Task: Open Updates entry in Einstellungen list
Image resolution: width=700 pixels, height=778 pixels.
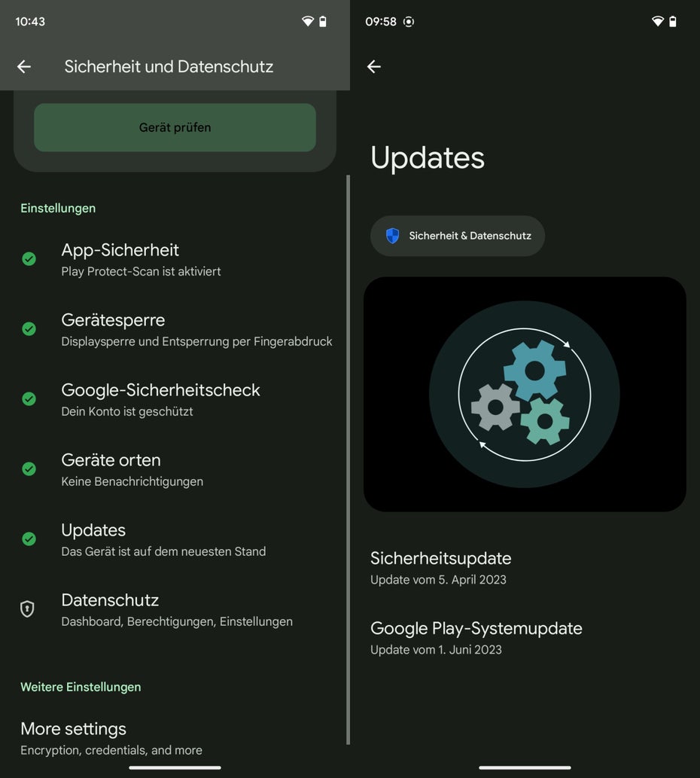Action: [x=175, y=539]
